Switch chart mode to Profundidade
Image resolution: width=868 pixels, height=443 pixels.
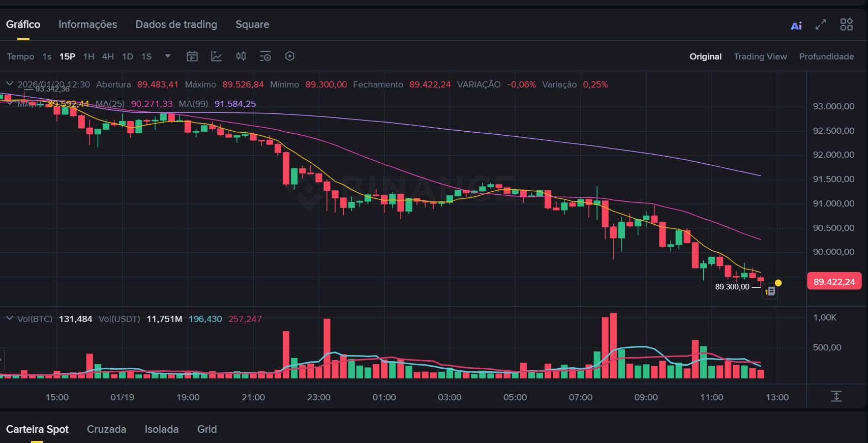click(826, 56)
